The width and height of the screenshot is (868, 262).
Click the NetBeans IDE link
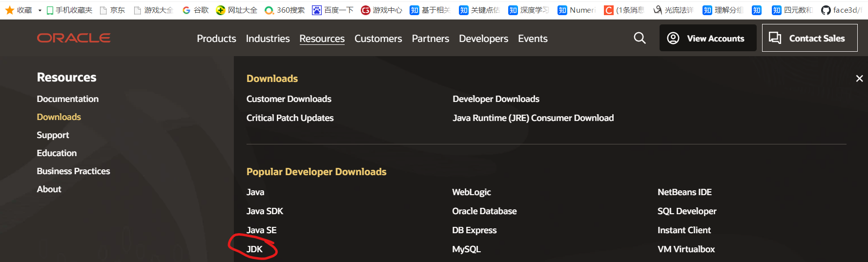point(684,192)
